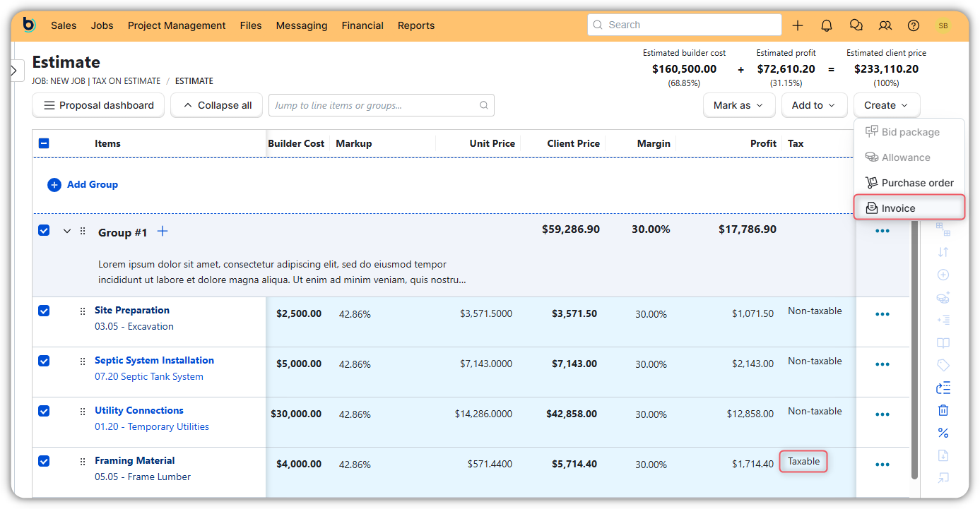Viewport: 980px width, 509px height.
Task: Open the contacts people icon
Action: pos(885,25)
